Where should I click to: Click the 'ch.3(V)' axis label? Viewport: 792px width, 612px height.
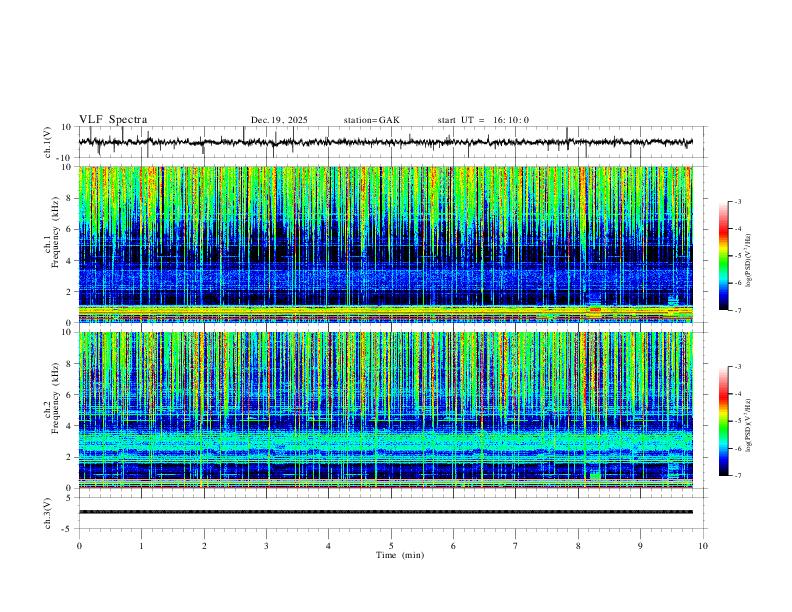[48, 513]
